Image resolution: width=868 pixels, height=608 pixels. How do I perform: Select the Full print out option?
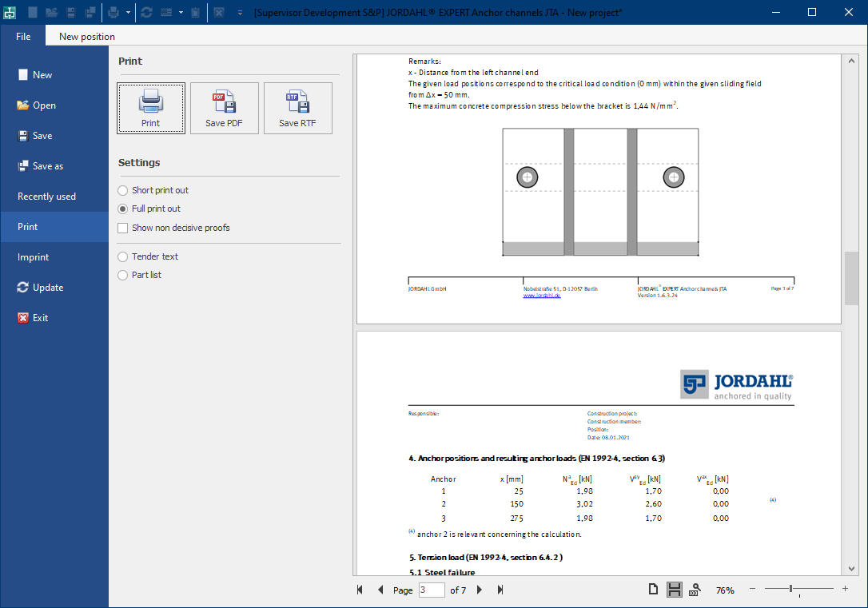click(149, 209)
